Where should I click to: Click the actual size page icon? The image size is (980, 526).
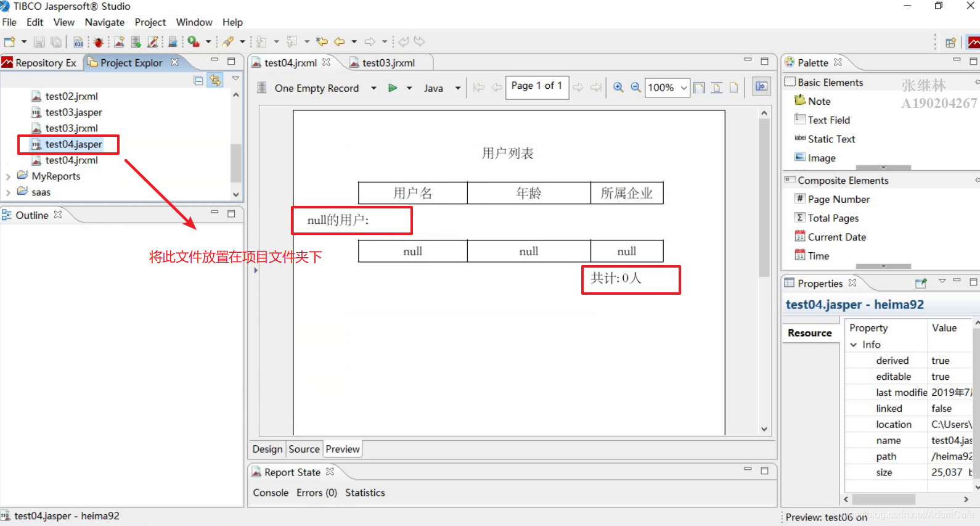pyautogui.click(x=734, y=88)
